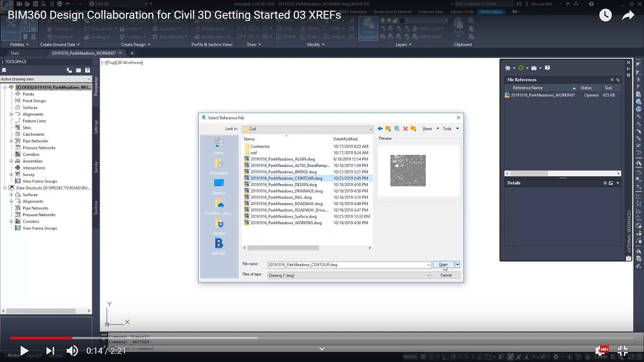Mute the video with the speaker icon
644x362 pixels.
tap(72, 351)
